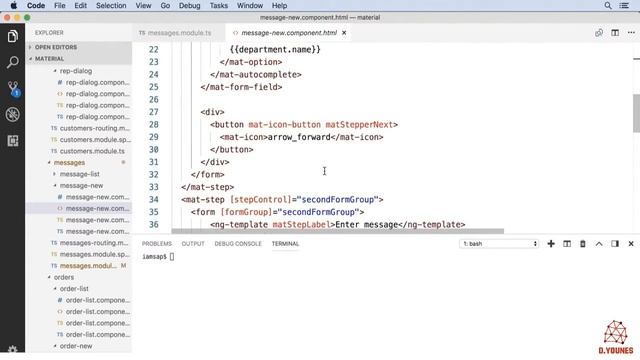Open Notification Center in menu bar
The height and width of the screenshot is (360, 640).
624,5
